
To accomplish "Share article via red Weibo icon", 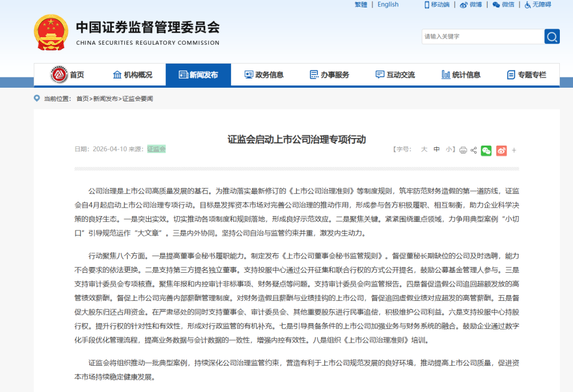I will coord(501,150).
